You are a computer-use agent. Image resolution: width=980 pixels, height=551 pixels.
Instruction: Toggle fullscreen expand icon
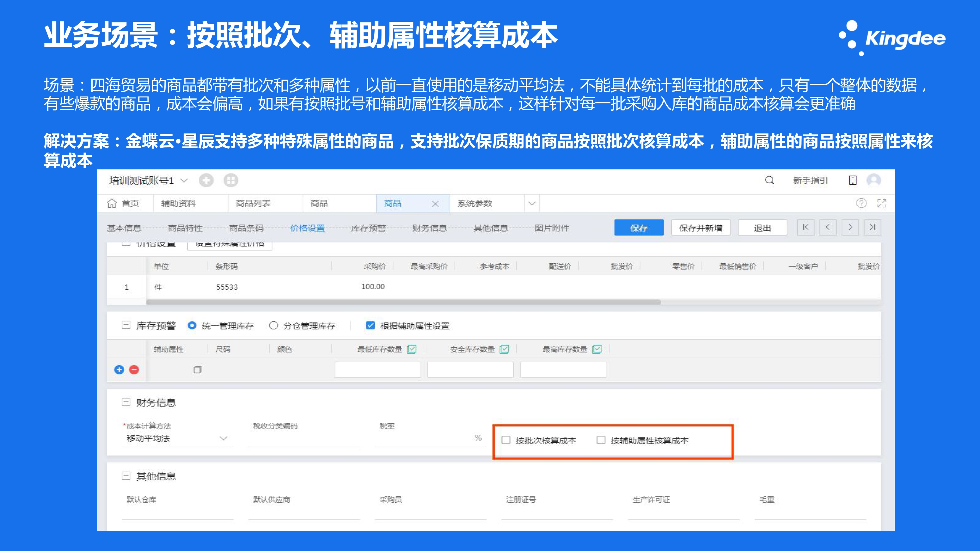pyautogui.click(x=881, y=203)
